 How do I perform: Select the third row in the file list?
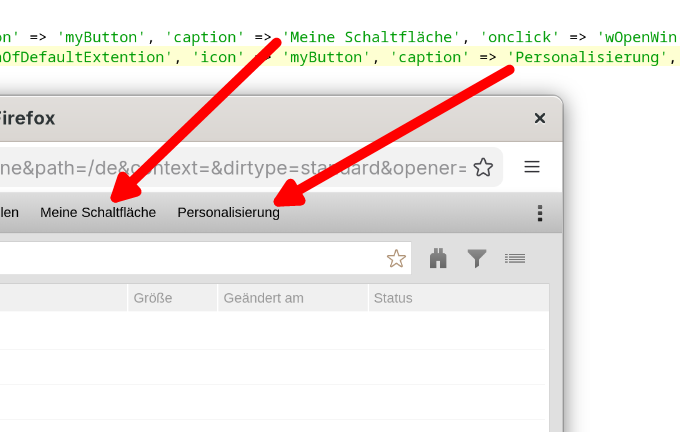coord(270,402)
